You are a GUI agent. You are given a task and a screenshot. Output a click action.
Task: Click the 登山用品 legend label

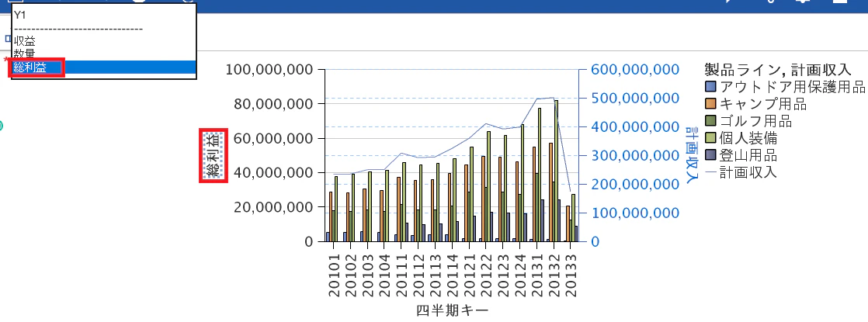[748, 155]
